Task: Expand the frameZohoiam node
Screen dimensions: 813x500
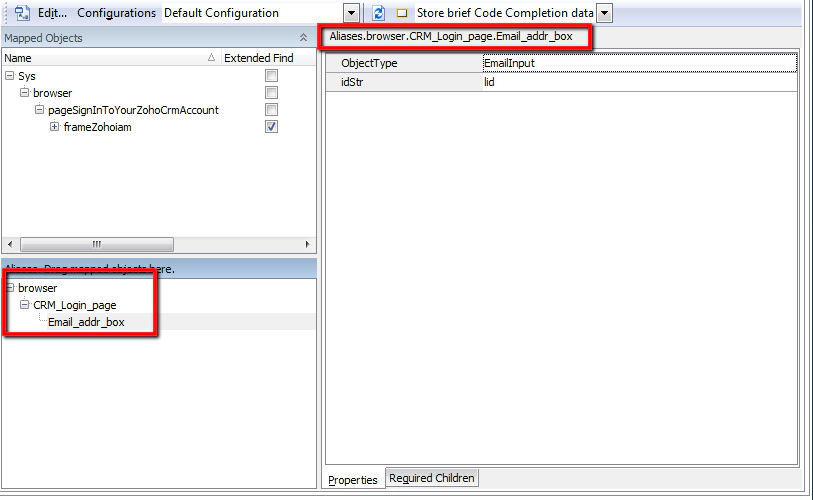Action: tap(54, 126)
